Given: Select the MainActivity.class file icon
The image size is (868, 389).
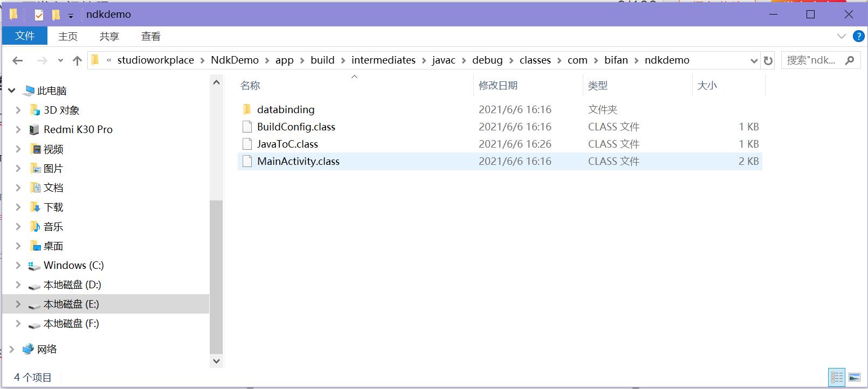Looking at the screenshot, I should [247, 161].
